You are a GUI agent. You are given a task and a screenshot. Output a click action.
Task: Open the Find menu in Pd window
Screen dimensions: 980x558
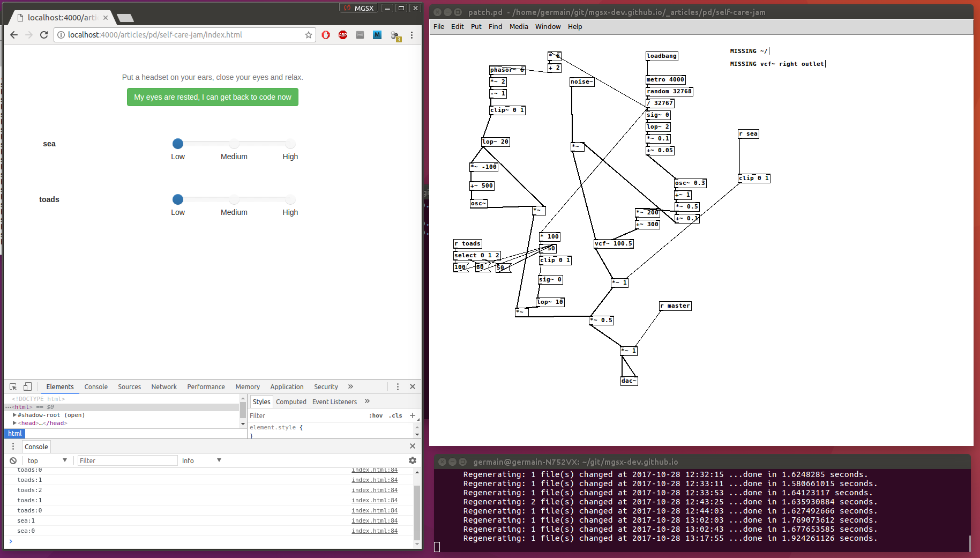pos(495,26)
